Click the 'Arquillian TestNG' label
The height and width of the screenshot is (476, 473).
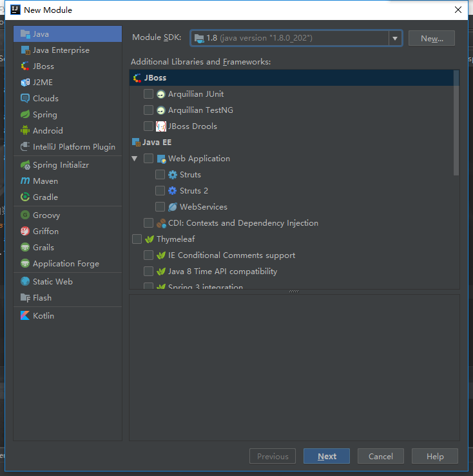pos(200,110)
